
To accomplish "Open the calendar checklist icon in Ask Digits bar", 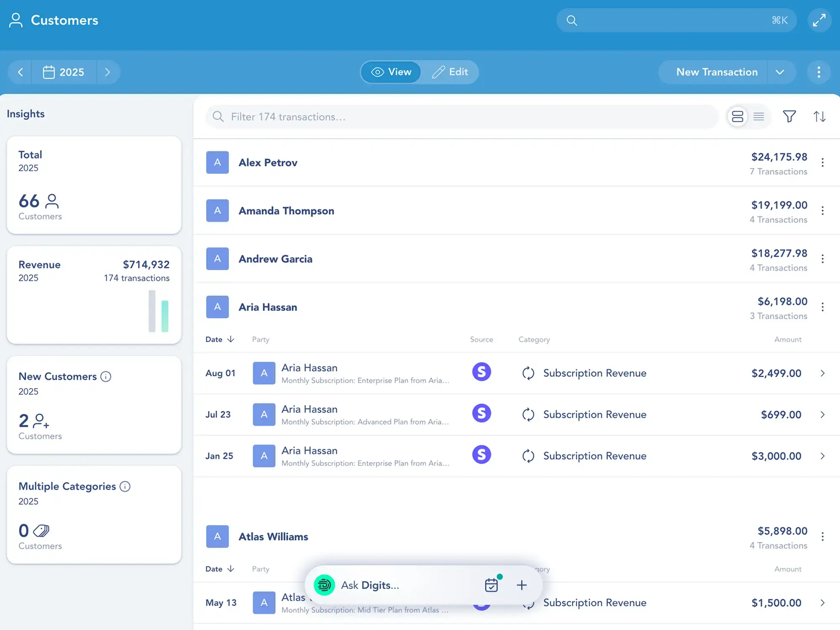I will (x=491, y=585).
